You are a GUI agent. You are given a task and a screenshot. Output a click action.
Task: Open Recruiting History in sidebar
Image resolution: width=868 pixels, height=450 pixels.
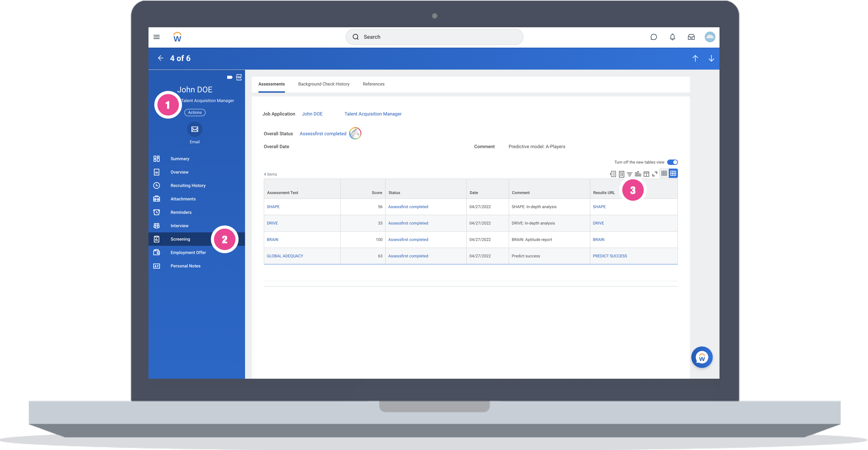[x=188, y=186]
